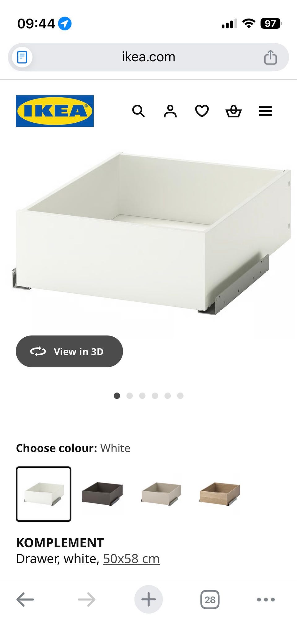Open the 50x58 cm size link
The height and width of the screenshot is (644, 297).
131,559
